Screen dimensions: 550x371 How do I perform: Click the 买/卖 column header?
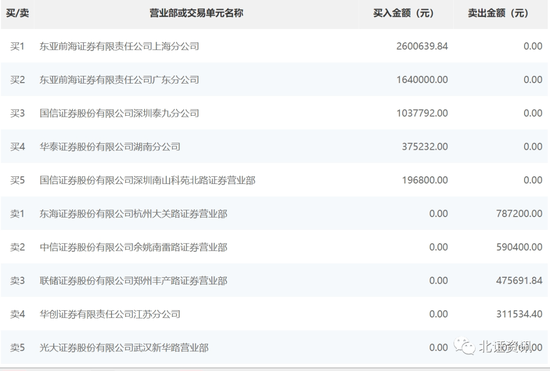(17, 13)
